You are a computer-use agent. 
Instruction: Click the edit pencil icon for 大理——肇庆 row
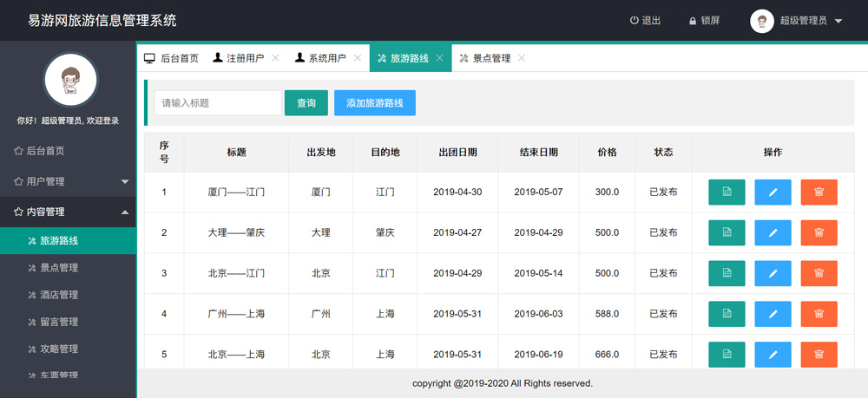[x=773, y=232]
